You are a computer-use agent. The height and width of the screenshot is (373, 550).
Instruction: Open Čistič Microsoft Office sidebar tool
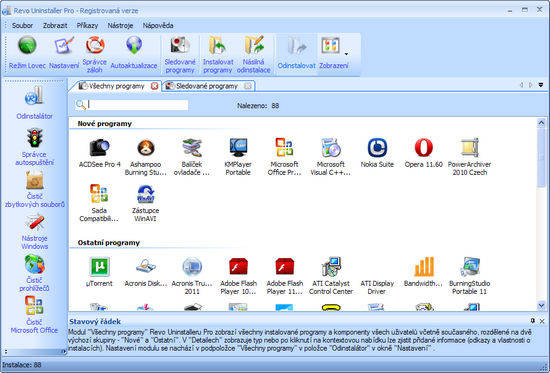click(x=34, y=315)
